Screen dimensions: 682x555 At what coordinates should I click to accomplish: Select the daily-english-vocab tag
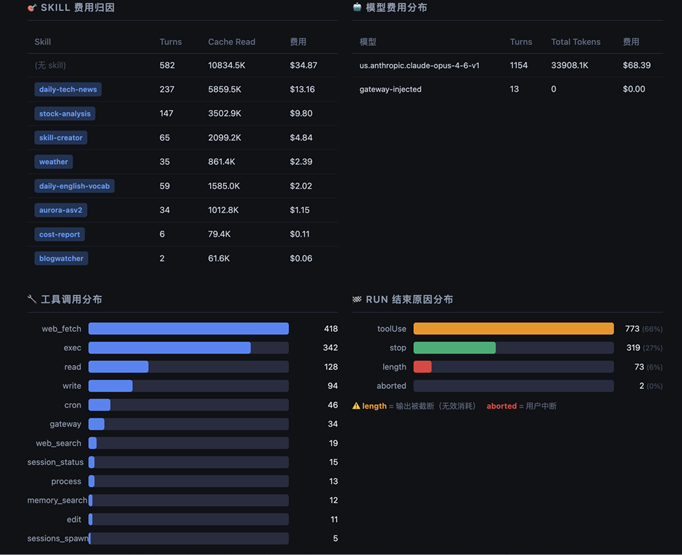click(74, 186)
